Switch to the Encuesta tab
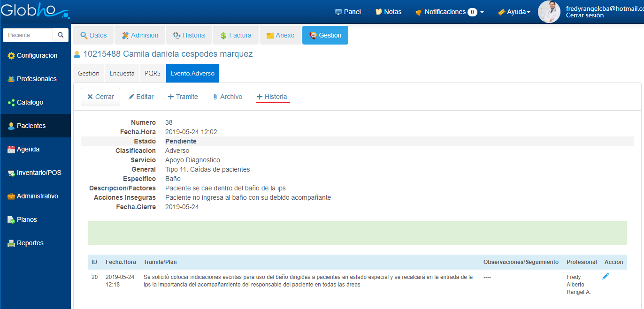Viewport: 644px width, 309px height. pos(122,73)
